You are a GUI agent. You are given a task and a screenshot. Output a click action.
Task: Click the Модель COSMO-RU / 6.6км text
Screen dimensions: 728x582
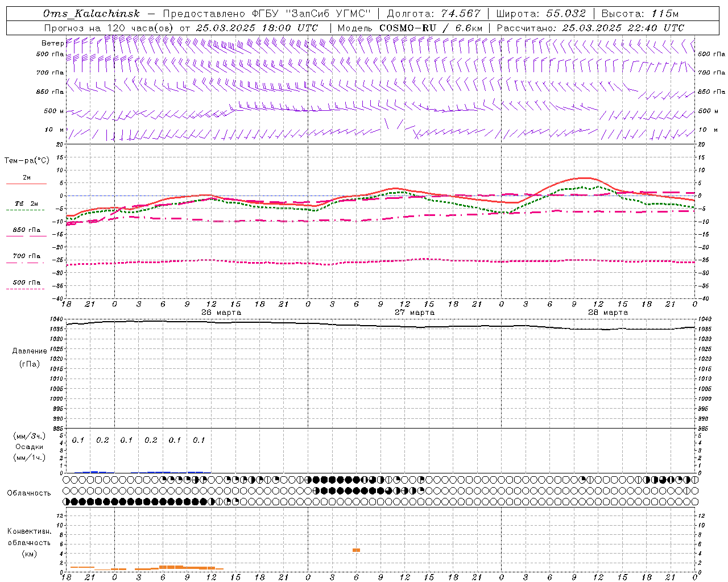point(410,28)
